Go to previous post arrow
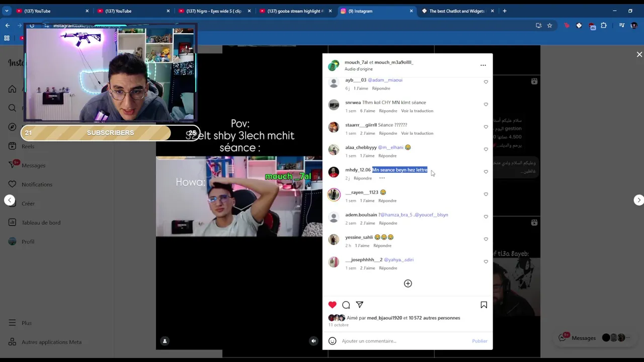The image size is (644, 362). [x=10, y=200]
